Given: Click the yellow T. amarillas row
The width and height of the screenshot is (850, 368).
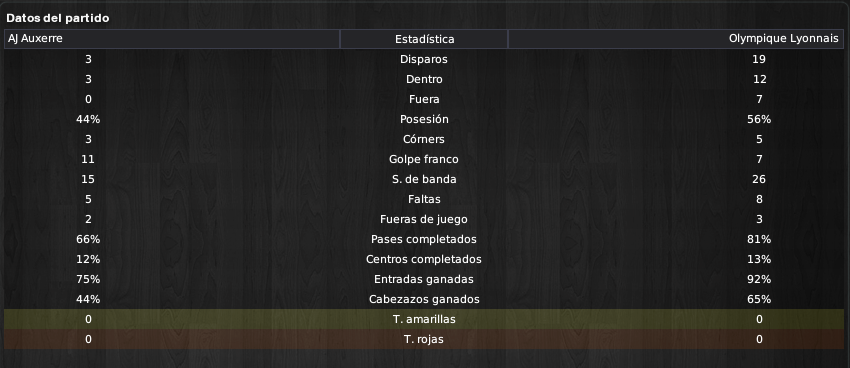Looking at the screenshot, I should click(424, 320).
